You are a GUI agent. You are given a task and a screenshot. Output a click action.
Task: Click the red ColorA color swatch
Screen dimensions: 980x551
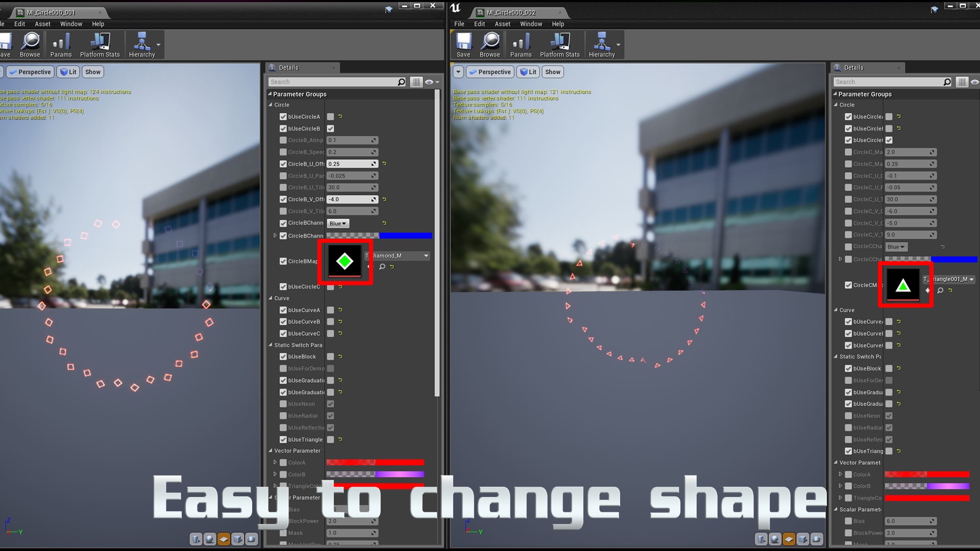click(375, 462)
